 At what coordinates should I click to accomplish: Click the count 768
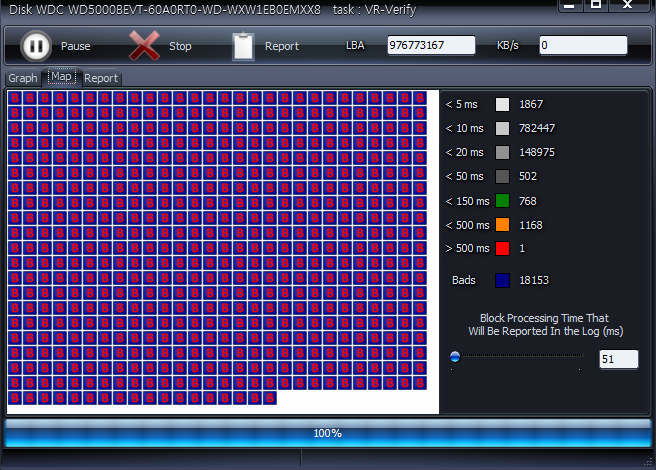pos(528,201)
